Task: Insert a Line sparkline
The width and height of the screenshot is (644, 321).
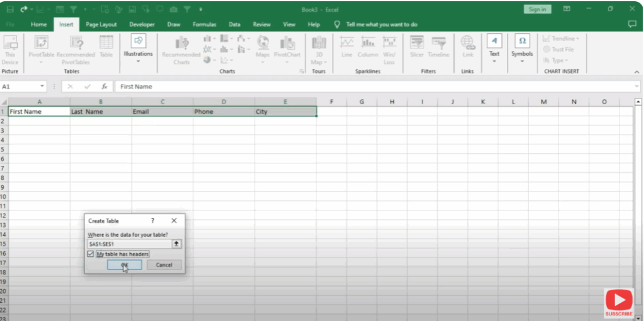Action: tap(347, 46)
